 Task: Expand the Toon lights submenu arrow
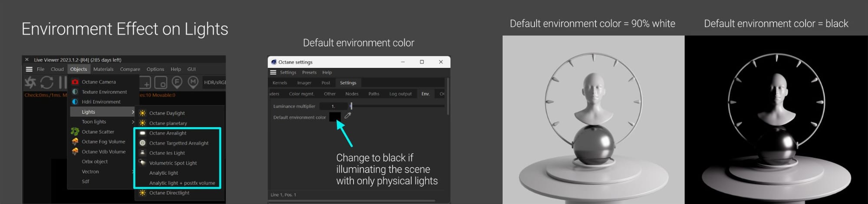pos(133,122)
